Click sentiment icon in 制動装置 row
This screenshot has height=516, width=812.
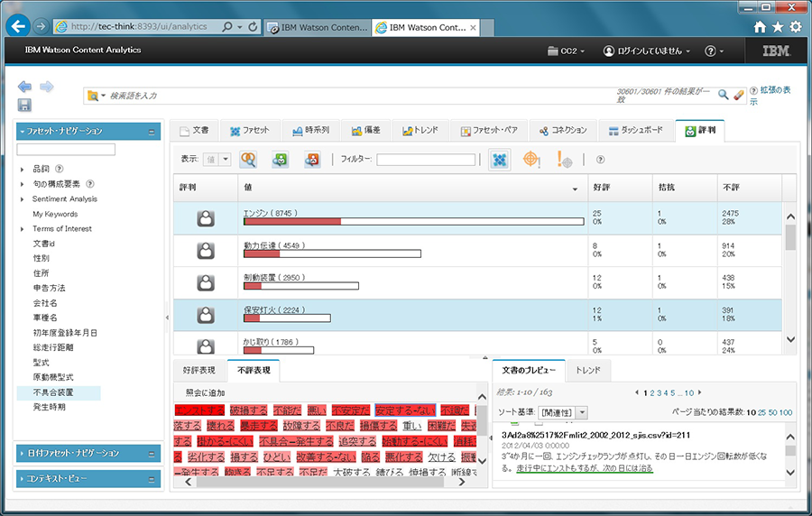pos(206,282)
